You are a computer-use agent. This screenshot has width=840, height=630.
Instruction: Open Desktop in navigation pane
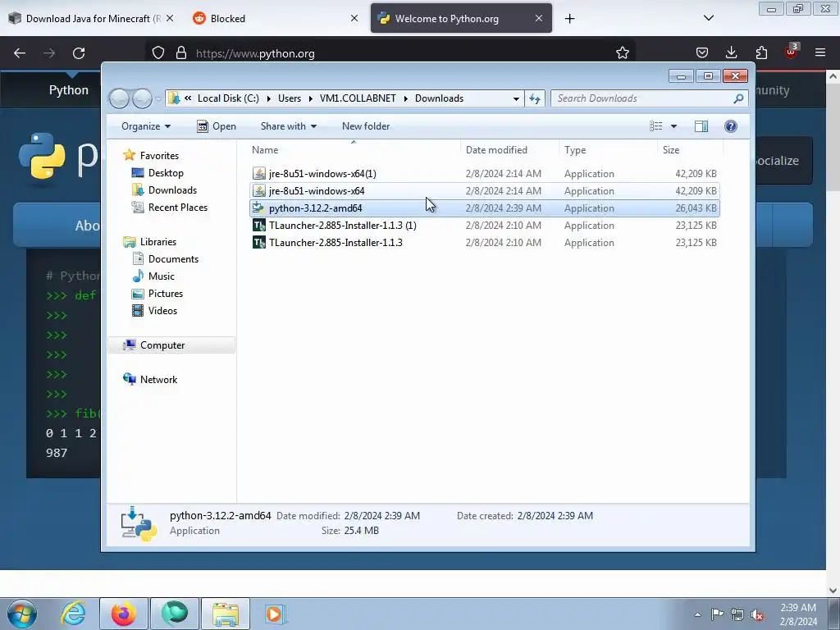[166, 173]
